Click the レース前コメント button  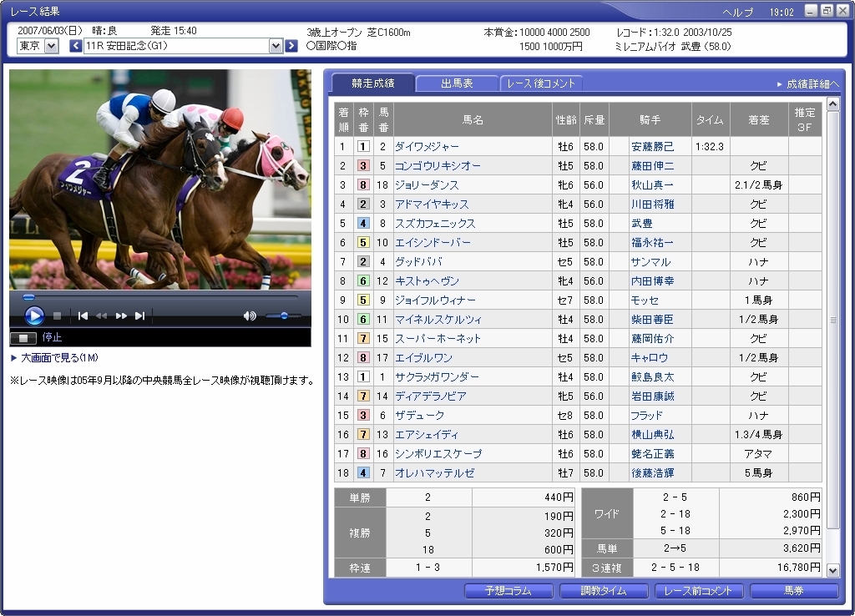(699, 591)
